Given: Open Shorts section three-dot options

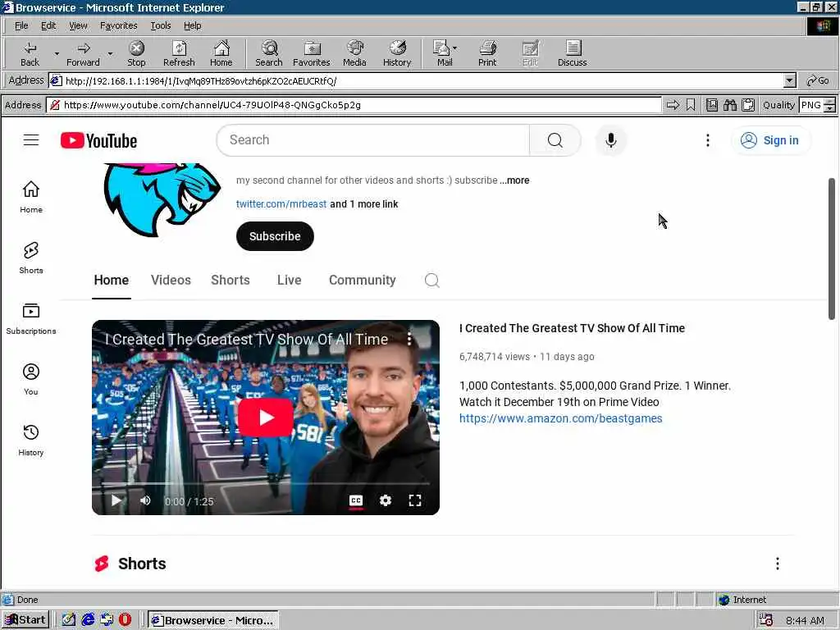Looking at the screenshot, I should [x=778, y=564].
